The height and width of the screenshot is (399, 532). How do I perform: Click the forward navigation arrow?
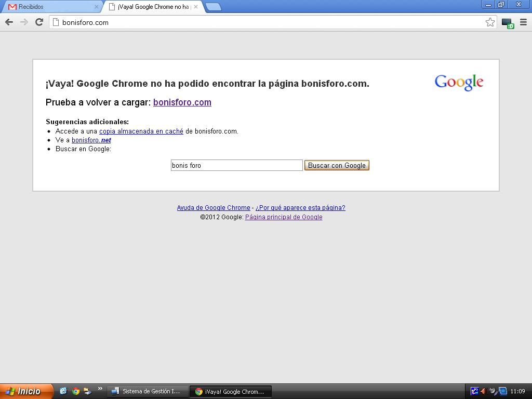24,22
